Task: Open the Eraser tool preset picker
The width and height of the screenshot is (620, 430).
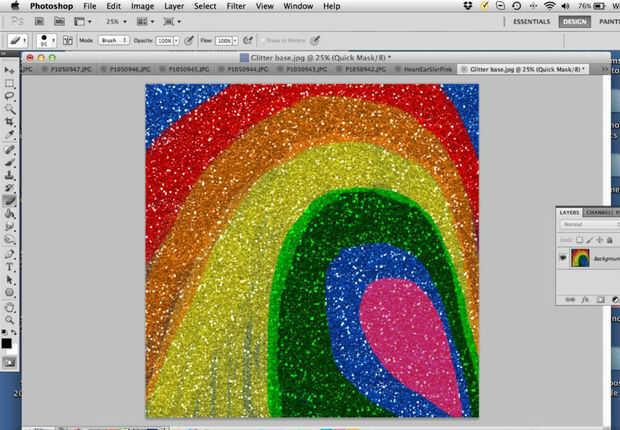Action: tap(18, 40)
